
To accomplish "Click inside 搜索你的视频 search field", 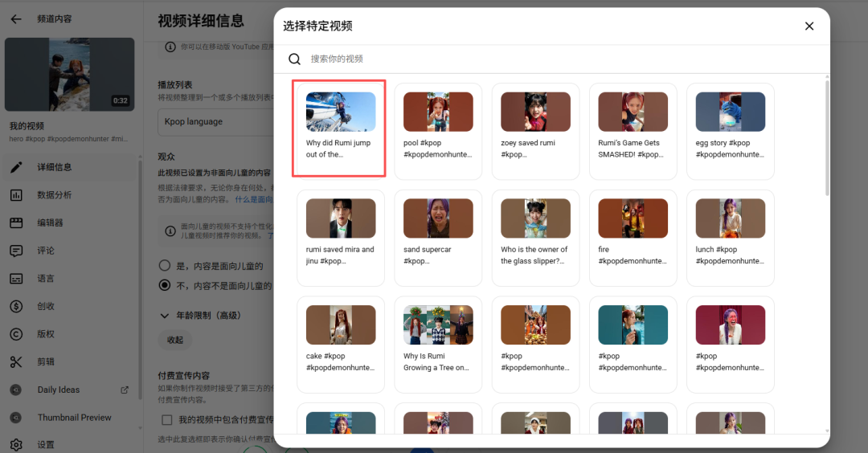I will point(565,59).
